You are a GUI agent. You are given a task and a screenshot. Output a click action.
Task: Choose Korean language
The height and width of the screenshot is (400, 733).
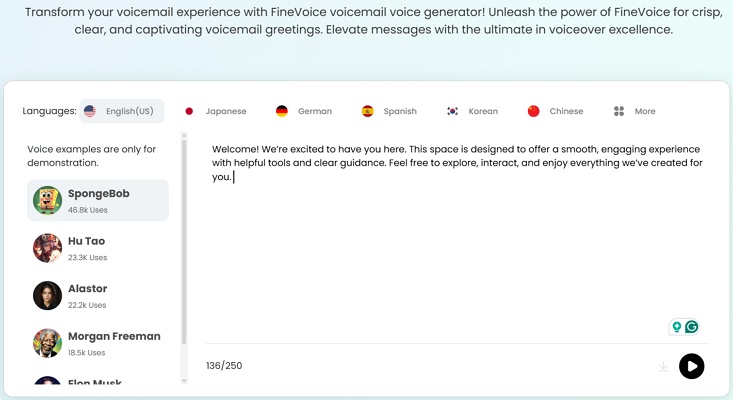tap(472, 111)
